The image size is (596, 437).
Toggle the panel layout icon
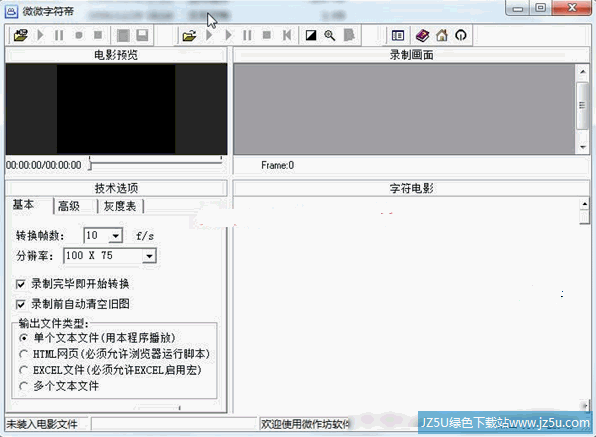398,35
